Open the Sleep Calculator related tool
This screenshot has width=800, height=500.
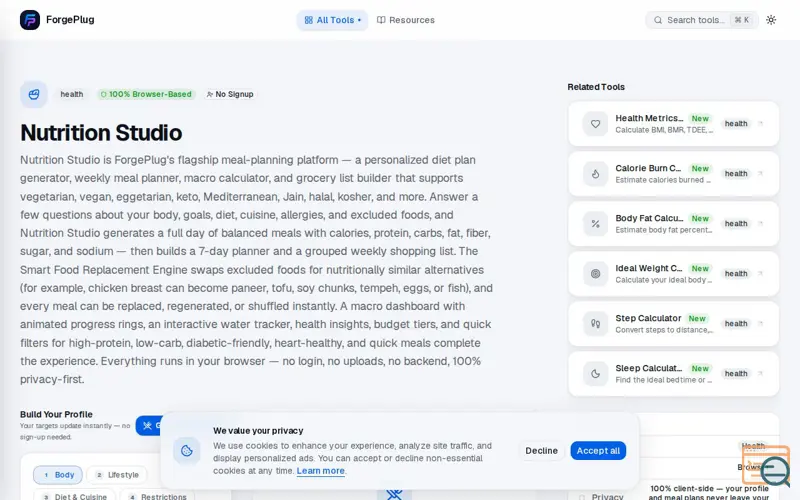point(673,374)
